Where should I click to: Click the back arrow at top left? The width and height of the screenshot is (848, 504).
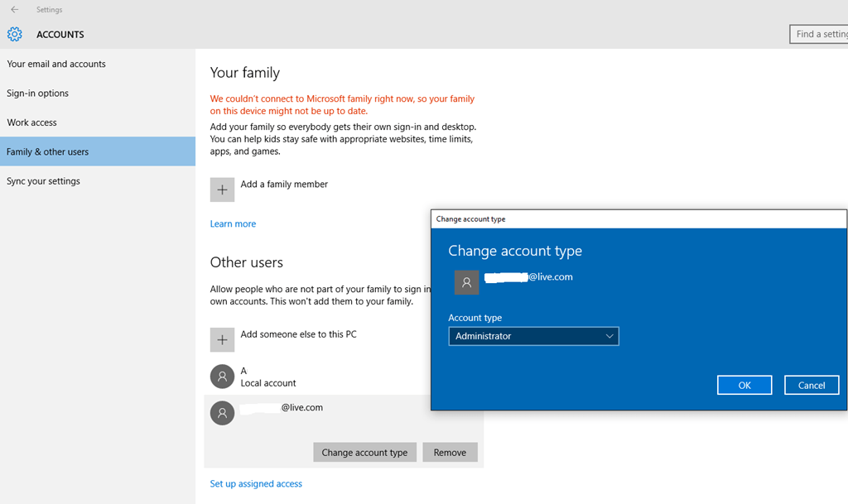16,9
